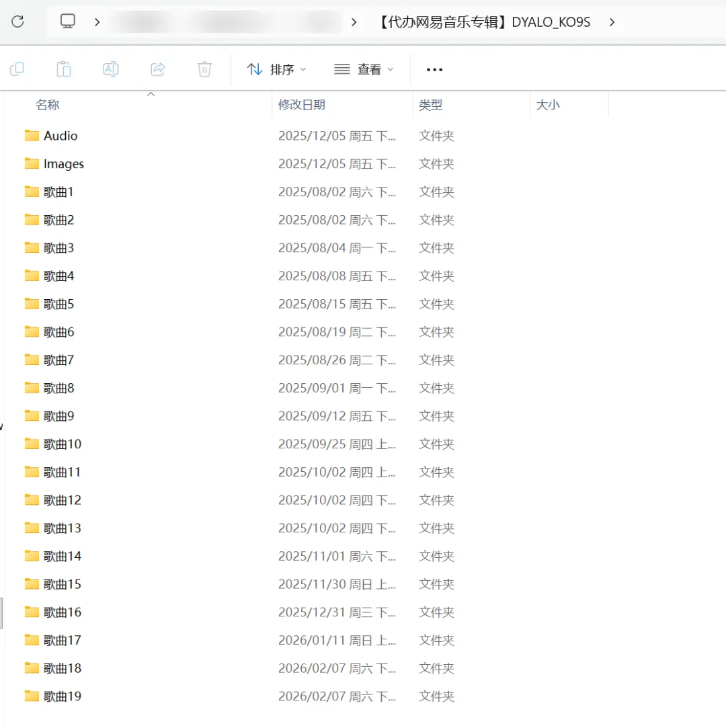Click the This PC monitor icon
726x728 pixels.
[x=68, y=21]
